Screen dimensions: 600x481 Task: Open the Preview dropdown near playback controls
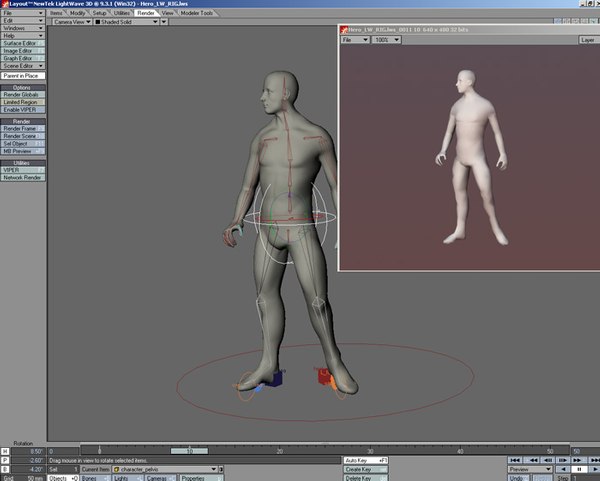pos(530,469)
